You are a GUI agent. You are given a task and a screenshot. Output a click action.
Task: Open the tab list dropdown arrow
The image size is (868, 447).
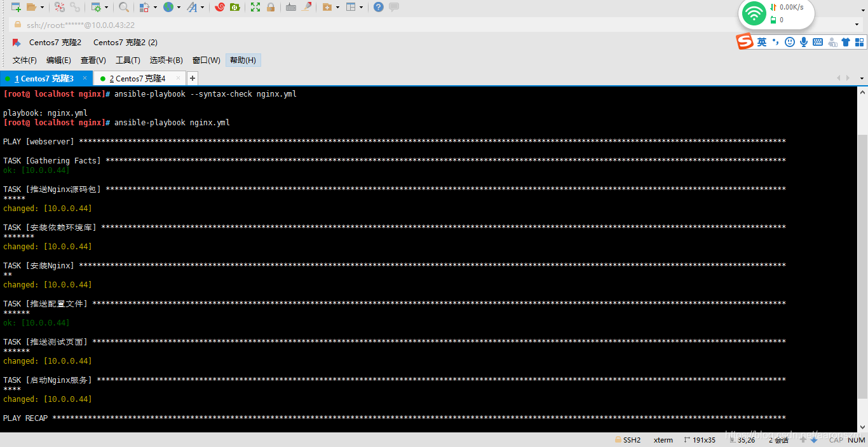click(x=862, y=78)
